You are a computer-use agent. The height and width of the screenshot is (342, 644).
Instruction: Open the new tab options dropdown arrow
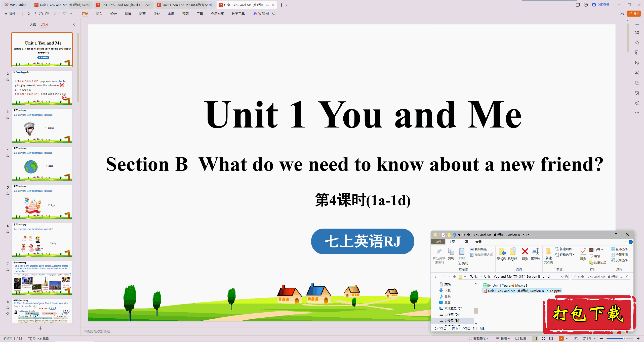287,5
